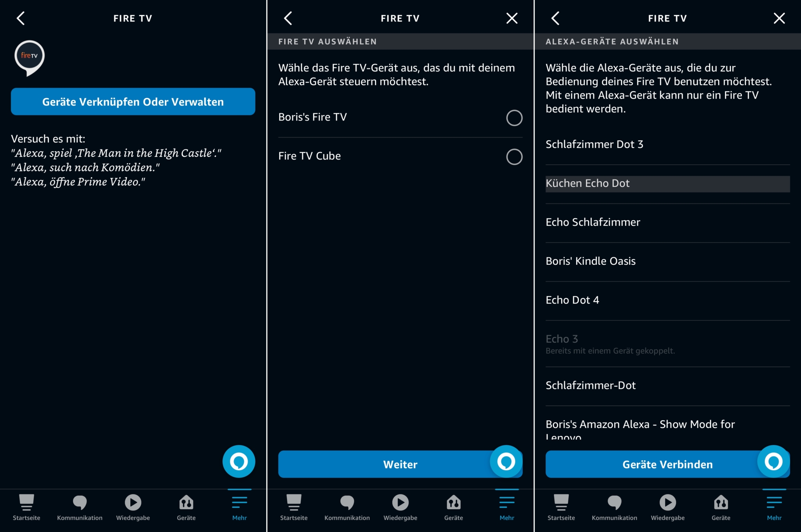Open Wiedergabe tab on the right screen
Viewport: 801px width, 532px height.
coord(667,507)
